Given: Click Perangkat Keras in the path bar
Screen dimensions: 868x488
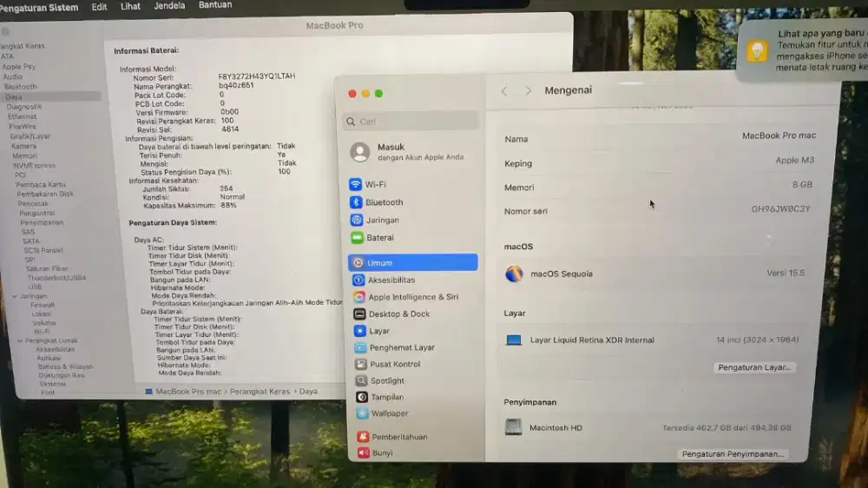Looking at the screenshot, I should pyautogui.click(x=260, y=391).
